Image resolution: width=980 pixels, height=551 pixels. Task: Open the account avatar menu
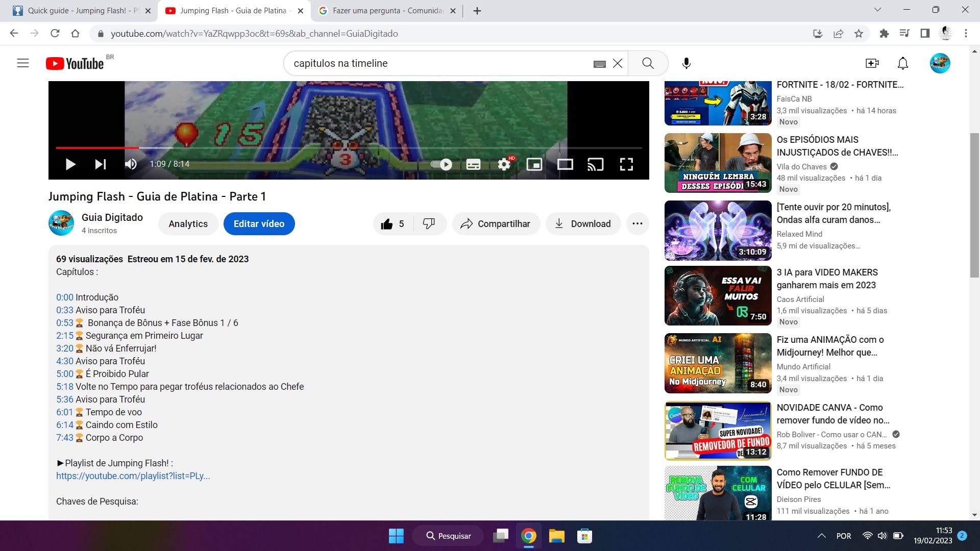click(x=940, y=63)
